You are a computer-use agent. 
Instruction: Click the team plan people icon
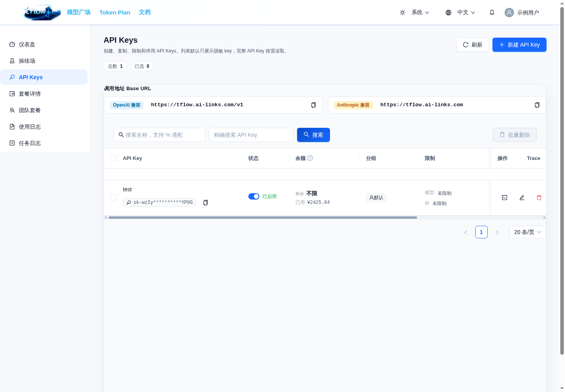coord(12,110)
